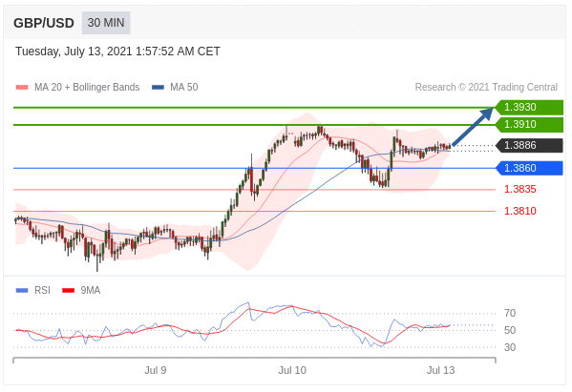The width and height of the screenshot is (572, 392).
Task: Click the Research © 2021 Trading Central credit
Action: click(486, 87)
